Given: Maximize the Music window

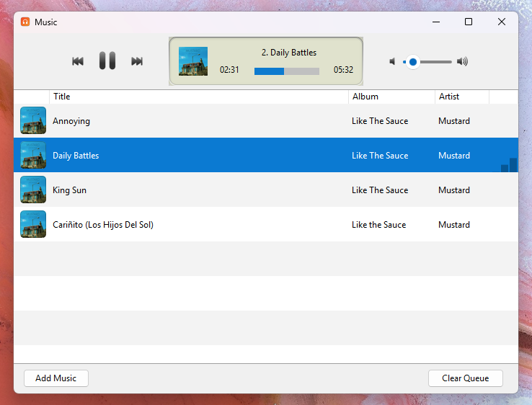Looking at the screenshot, I should pos(469,22).
